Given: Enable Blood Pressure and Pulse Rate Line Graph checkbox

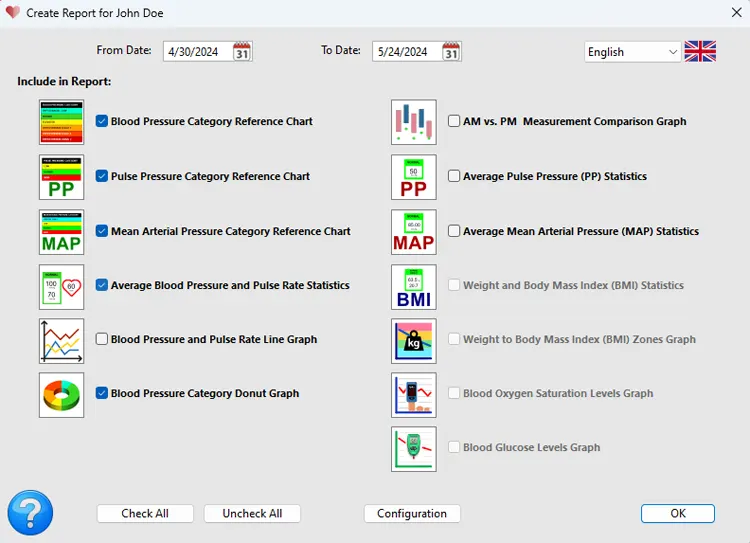Looking at the screenshot, I should 102,340.
